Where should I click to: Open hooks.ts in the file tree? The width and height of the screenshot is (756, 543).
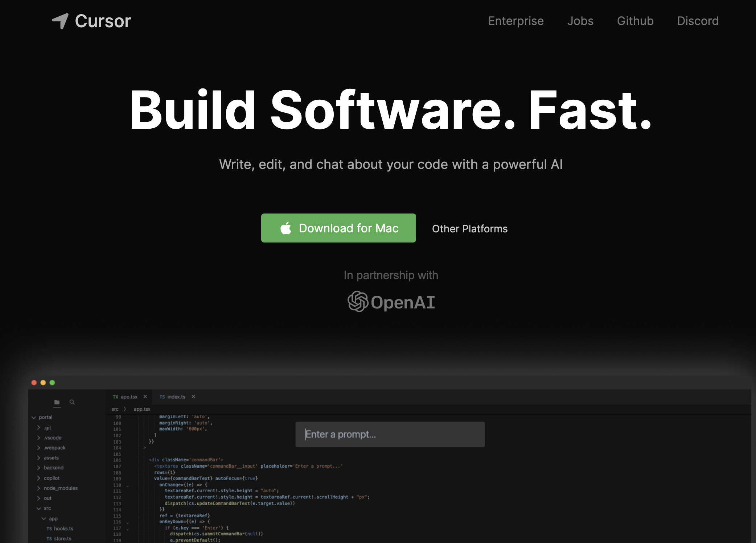tap(63, 529)
